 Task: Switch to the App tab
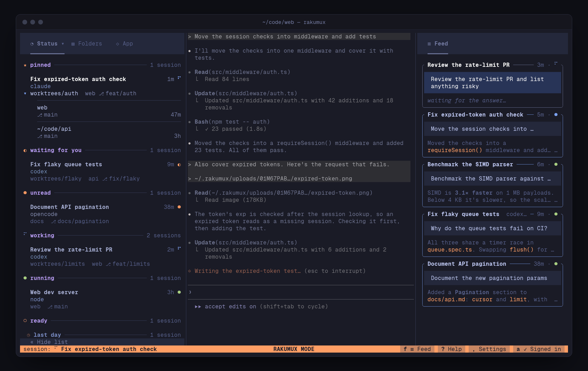click(124, 44)
